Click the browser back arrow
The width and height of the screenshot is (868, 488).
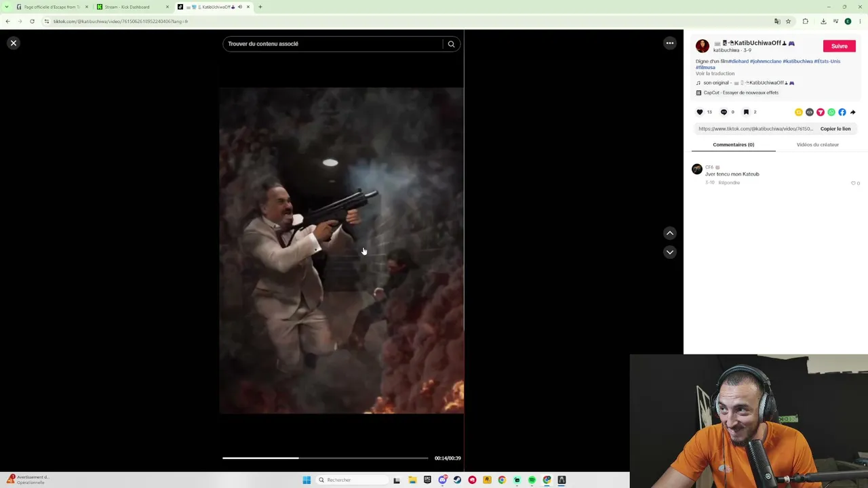tap(7, 22)
